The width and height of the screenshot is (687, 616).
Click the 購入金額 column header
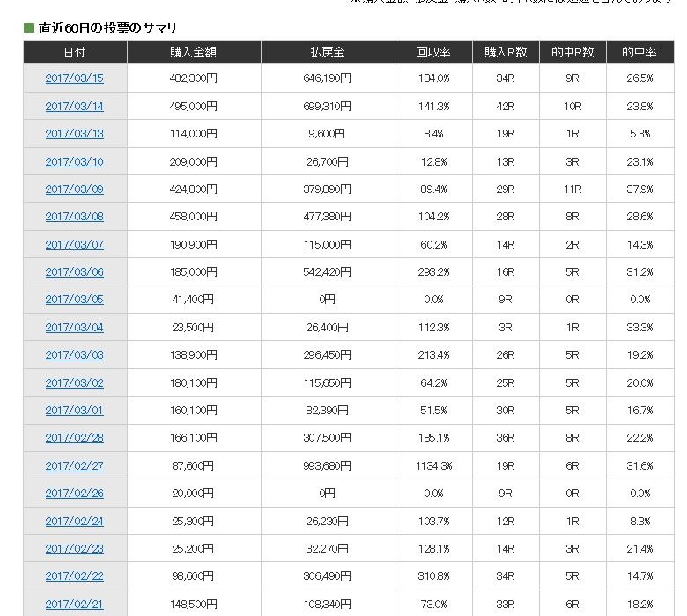(x=194, y=52)
